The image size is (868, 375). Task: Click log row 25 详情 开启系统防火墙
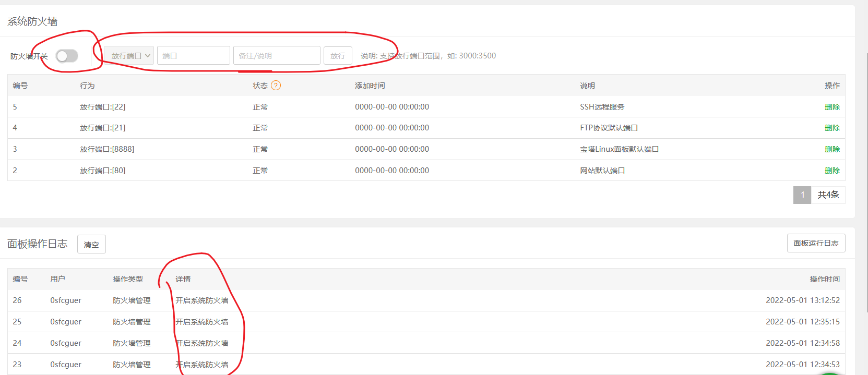pyautogui.click(x=202, y=322)
